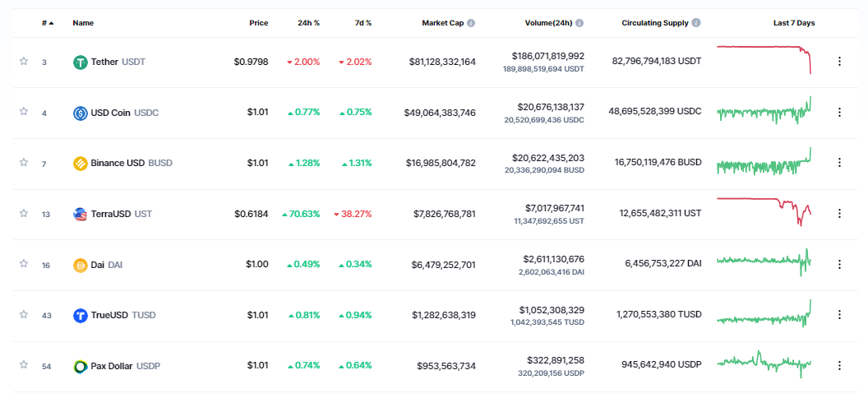Open USD Coin's 7-day sparkline chart

[x=764, y=111]
